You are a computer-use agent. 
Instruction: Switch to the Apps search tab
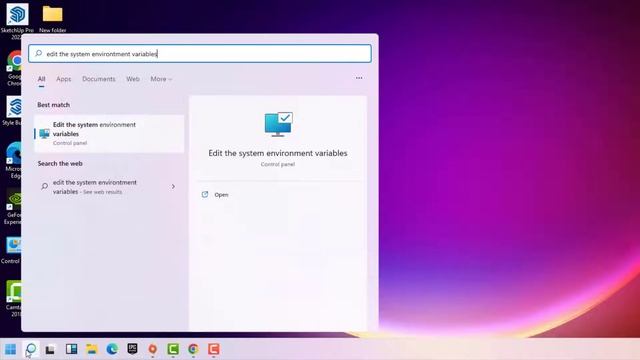coord(64,79)
